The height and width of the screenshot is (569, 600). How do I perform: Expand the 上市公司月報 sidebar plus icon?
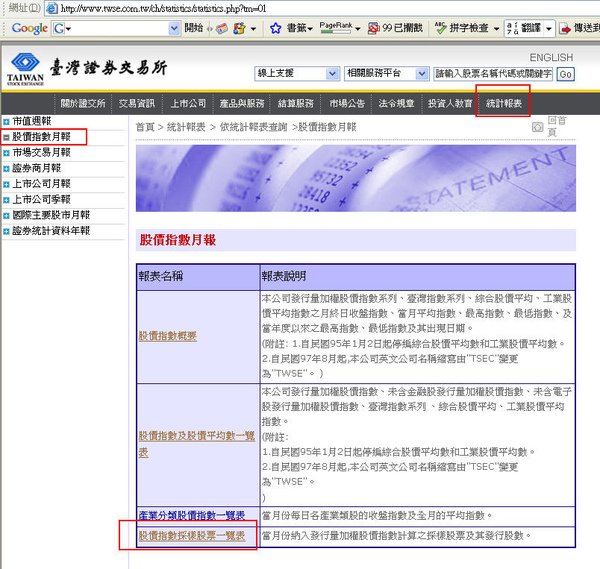(6, 184)
